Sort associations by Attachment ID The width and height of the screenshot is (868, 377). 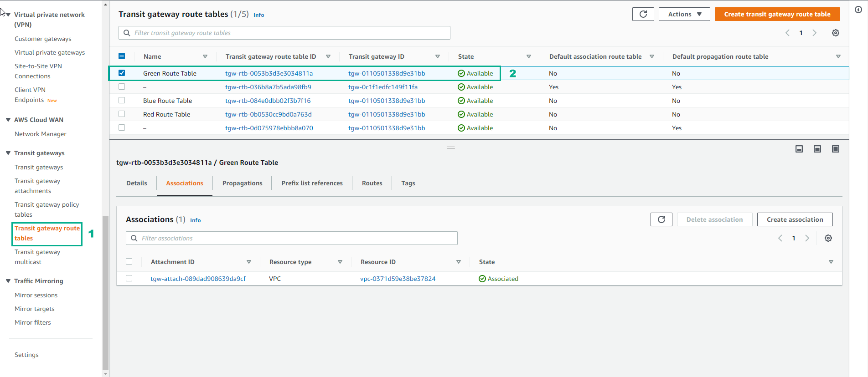point(249,262)
